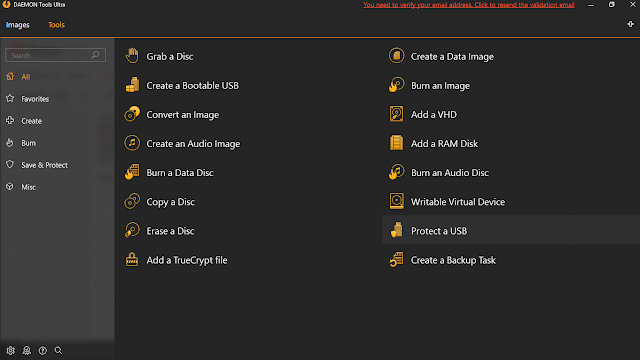
Task: Open settings gear in bottom bar
Action: coord(11,351)
